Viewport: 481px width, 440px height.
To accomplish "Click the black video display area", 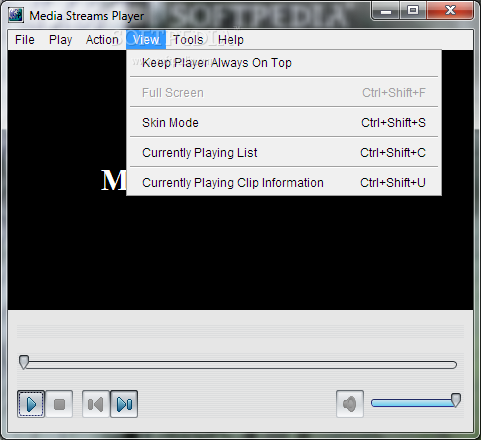I will click(x=240, y=253).
